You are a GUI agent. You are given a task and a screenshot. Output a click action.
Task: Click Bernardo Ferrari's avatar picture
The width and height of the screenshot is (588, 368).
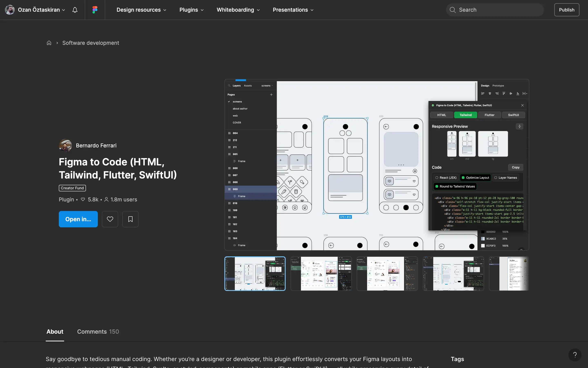[x=65, y=146]
